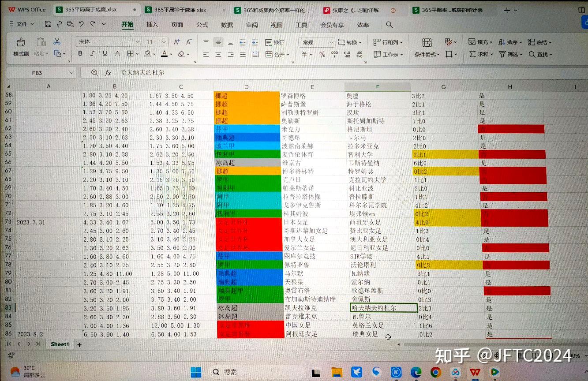Apply the fill color bucket swatch
588x381 pixels.
pos(147,54)
